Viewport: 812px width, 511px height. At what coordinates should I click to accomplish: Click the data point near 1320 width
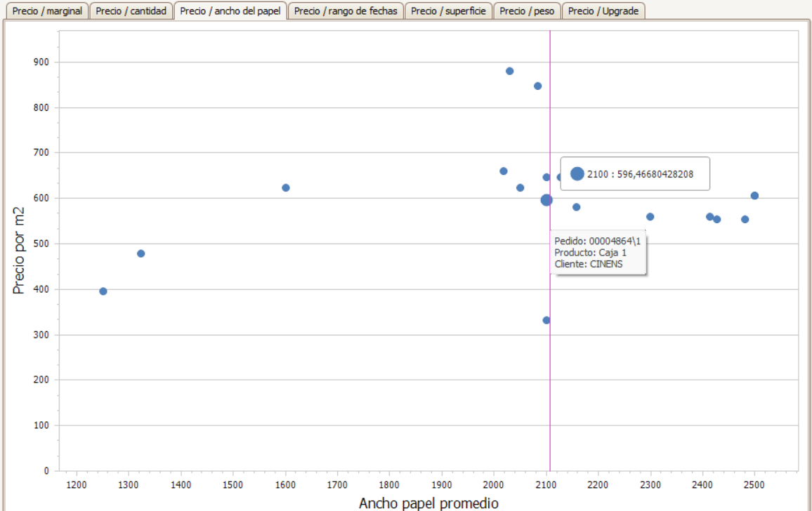pos(141,253)
